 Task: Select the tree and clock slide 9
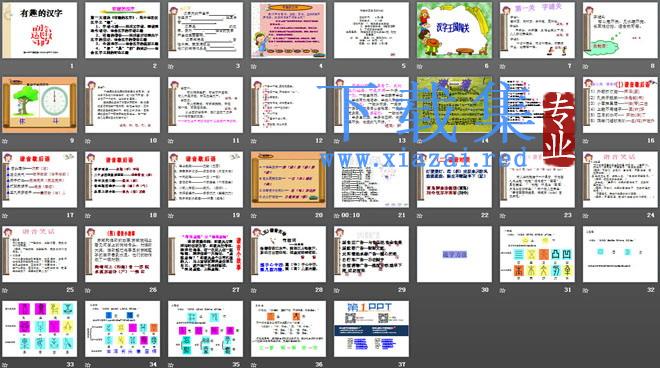40,105
